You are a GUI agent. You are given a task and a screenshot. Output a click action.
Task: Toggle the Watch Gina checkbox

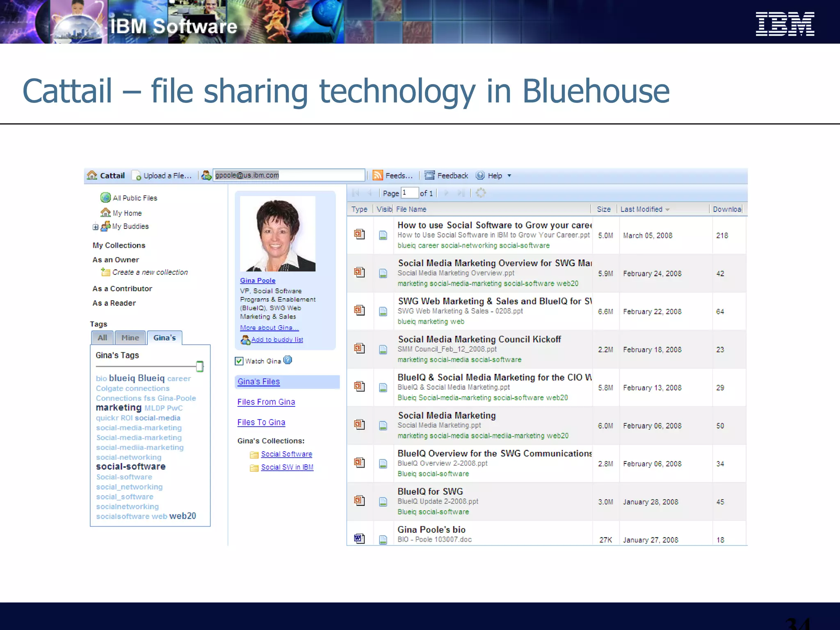(239, 361)
